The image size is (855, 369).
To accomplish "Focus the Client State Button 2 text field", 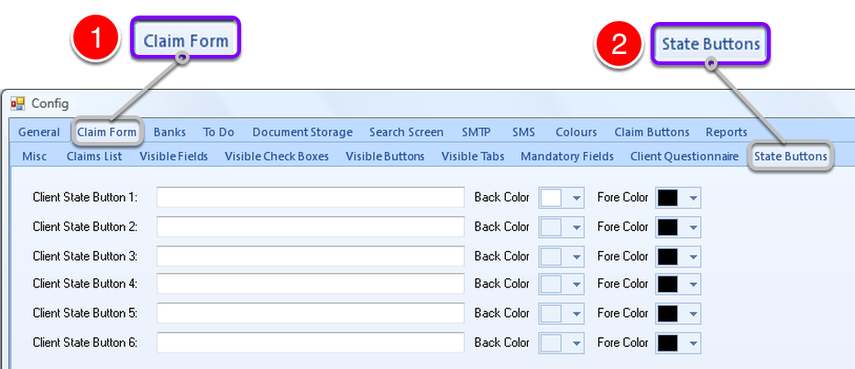I will [x=311, y=226].
